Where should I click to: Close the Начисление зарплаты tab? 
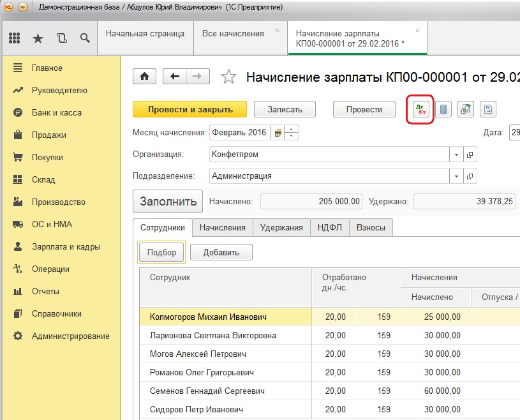point(417,31)
